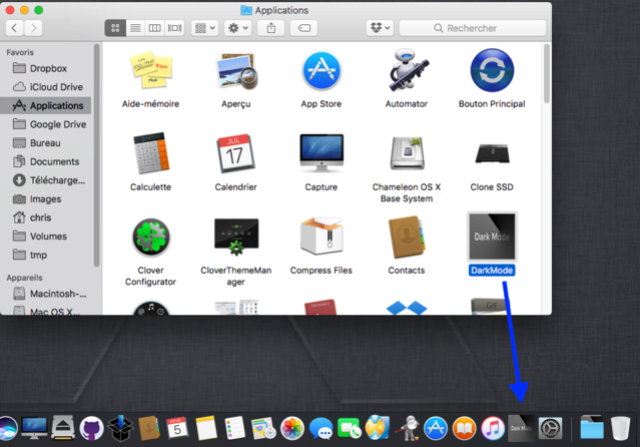Open the Dropbox toolbar dropdown

[x=380, y=28]
